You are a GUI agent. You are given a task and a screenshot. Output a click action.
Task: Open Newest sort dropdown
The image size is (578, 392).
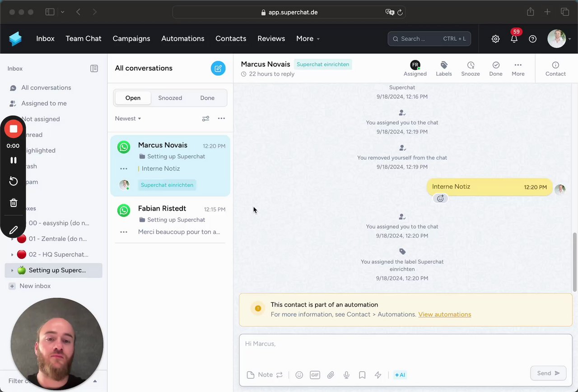pos(128,119)
